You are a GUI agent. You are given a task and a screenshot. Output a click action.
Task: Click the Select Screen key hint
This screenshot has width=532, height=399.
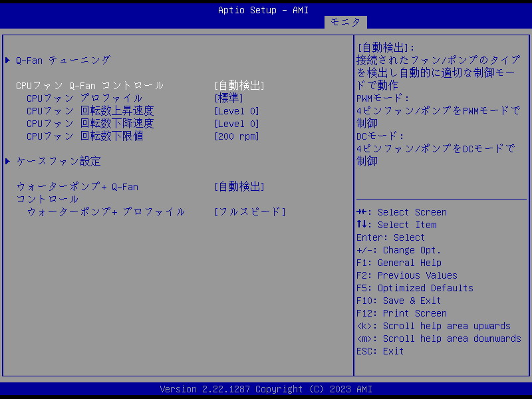402,212
